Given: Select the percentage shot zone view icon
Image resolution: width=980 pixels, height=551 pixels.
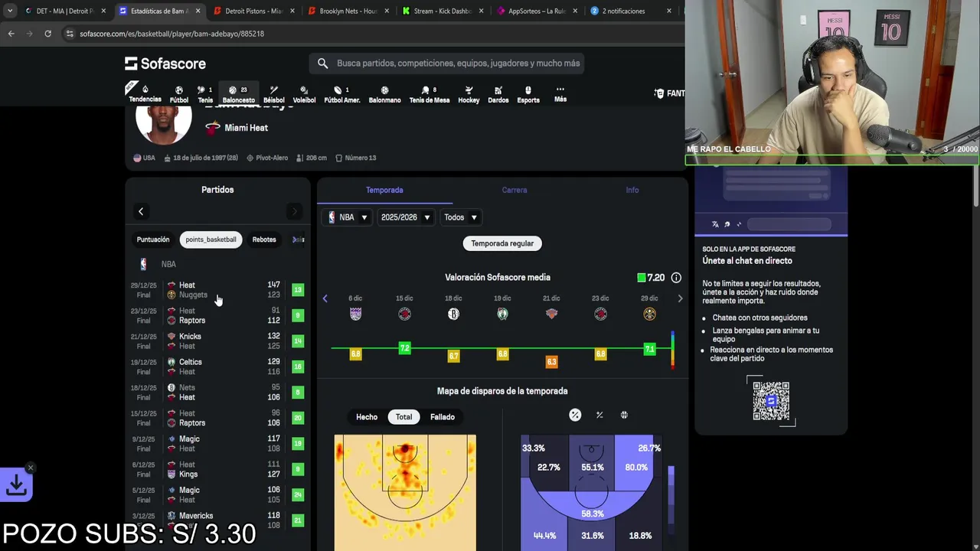Looking at the screenshot, I should point(575,415).
